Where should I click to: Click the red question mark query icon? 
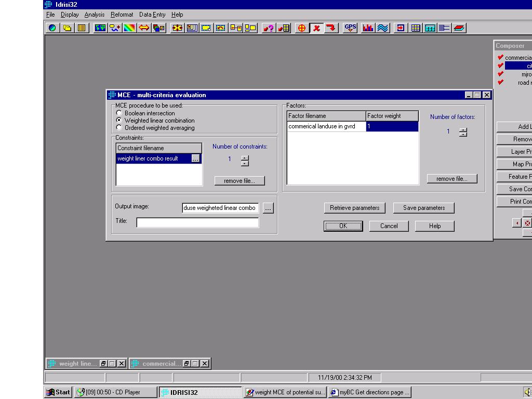[268, 28]
